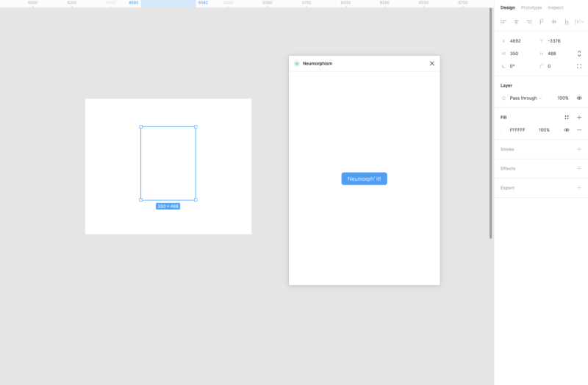Hide the FFFFFF fill via eye icon
588x385 pixels.
pos(567,130)
